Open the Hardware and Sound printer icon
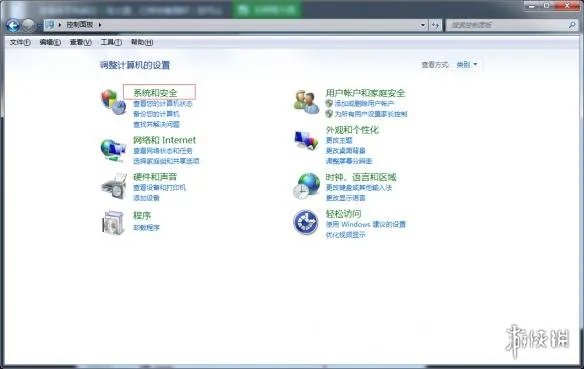Screen dimensions: 584x369 (x=114, y=186)
